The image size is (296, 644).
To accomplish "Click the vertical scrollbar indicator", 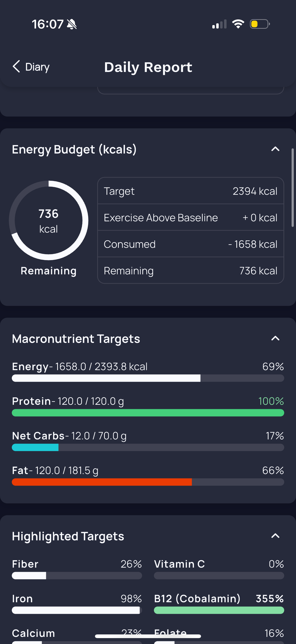I will coord(293,187).
